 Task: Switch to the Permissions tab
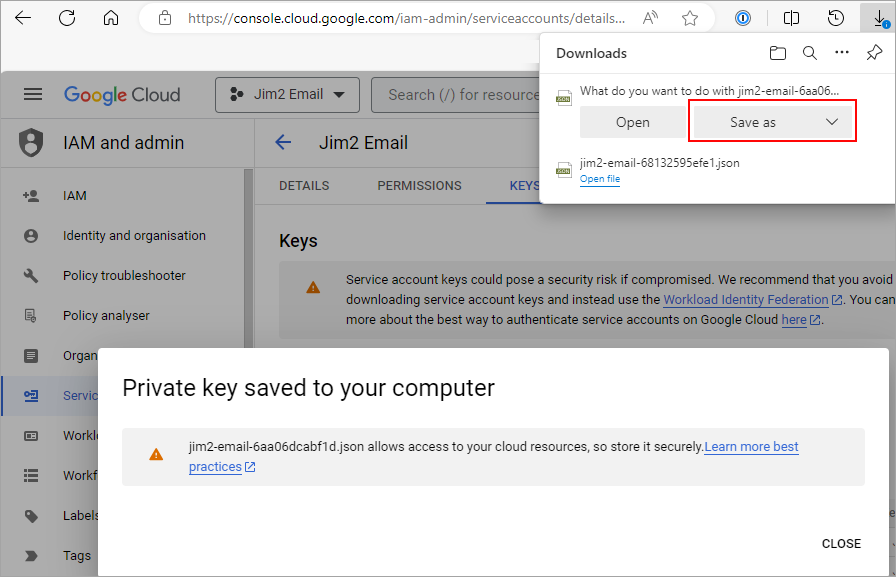tap(419, 186)
